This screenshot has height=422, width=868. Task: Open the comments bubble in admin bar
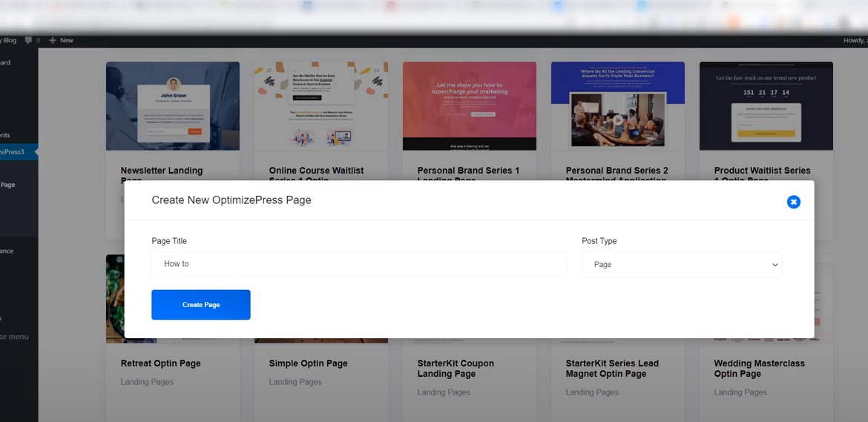coord(29,40)
